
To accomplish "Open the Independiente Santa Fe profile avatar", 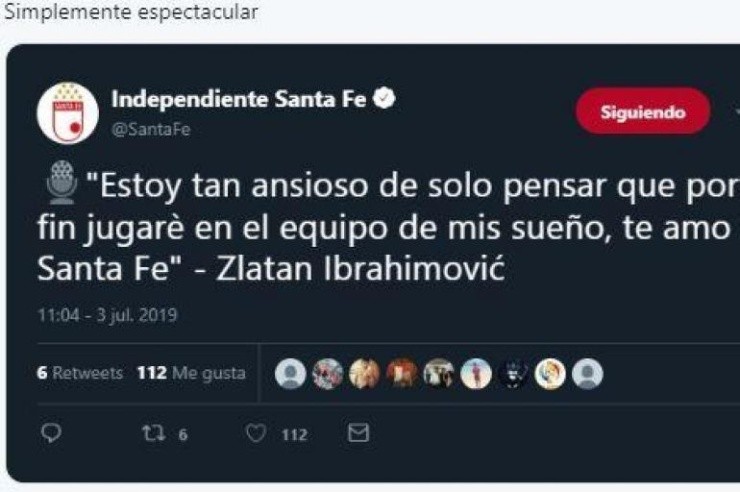I will [67, 113].
